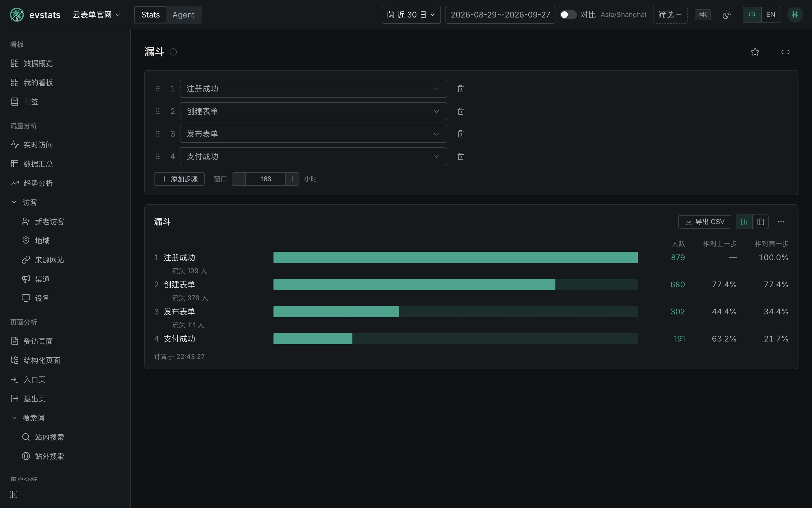Open step 3 发布表单 event dropdown
The image size is (812, 508).
[314, 134]
